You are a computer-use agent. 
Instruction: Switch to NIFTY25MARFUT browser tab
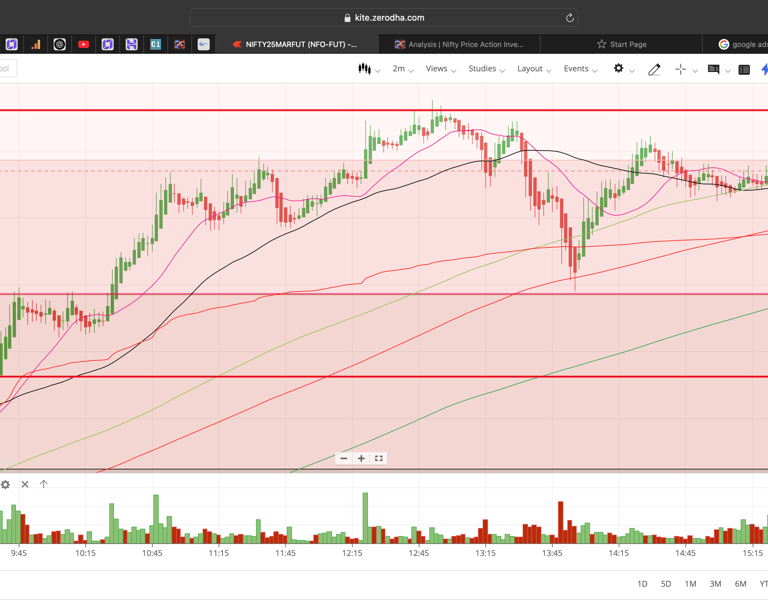click(296, 45)
